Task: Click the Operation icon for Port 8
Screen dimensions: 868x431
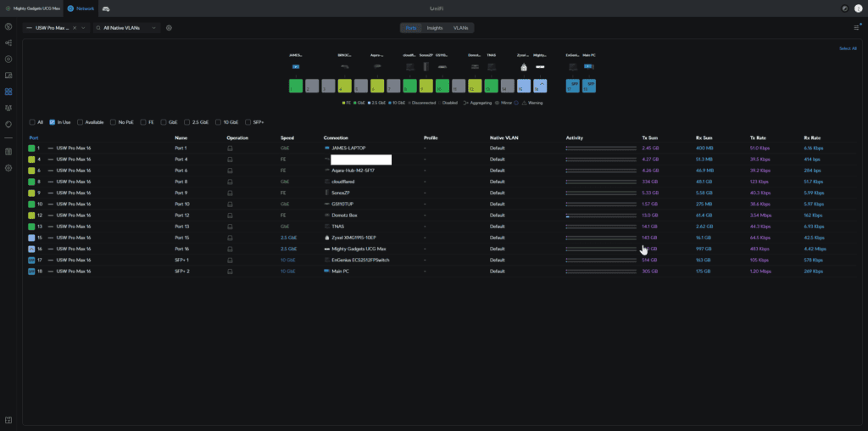Action: coord(230,182)
